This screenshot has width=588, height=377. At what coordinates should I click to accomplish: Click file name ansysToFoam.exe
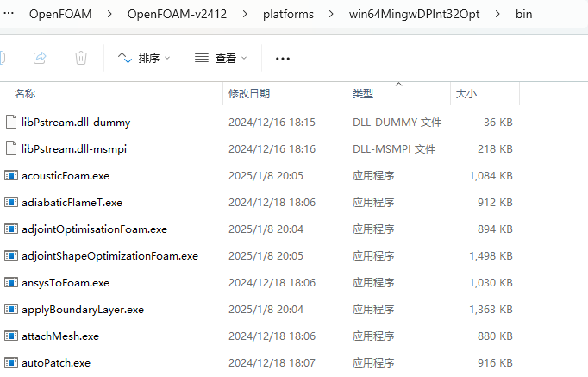pos(66,283)
